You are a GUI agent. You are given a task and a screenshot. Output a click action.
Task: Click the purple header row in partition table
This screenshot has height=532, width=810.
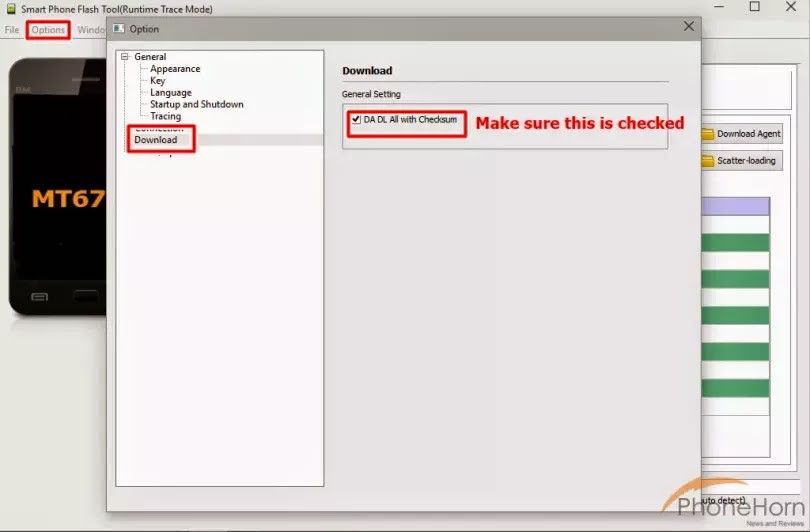pyautogui.click(x=736, y=206)
